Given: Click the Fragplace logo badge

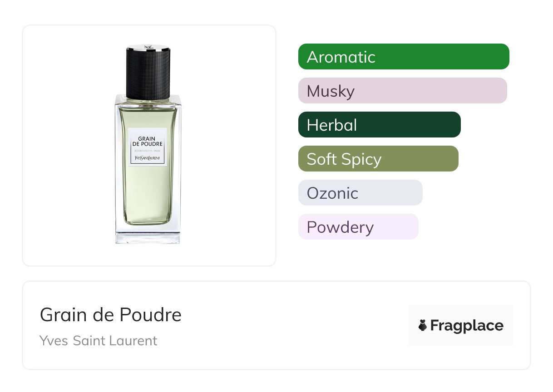Looking at the screenshot, I should point(461,325).
